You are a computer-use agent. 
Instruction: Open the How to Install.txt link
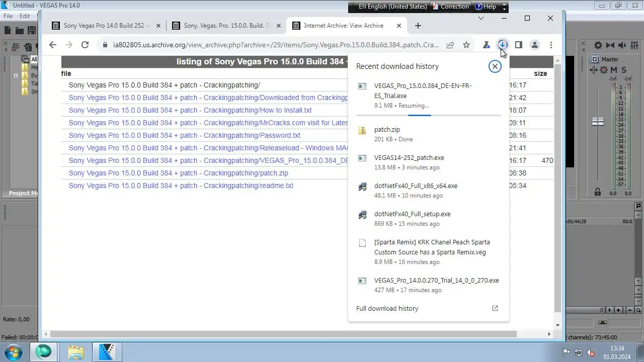click(190, 110)
